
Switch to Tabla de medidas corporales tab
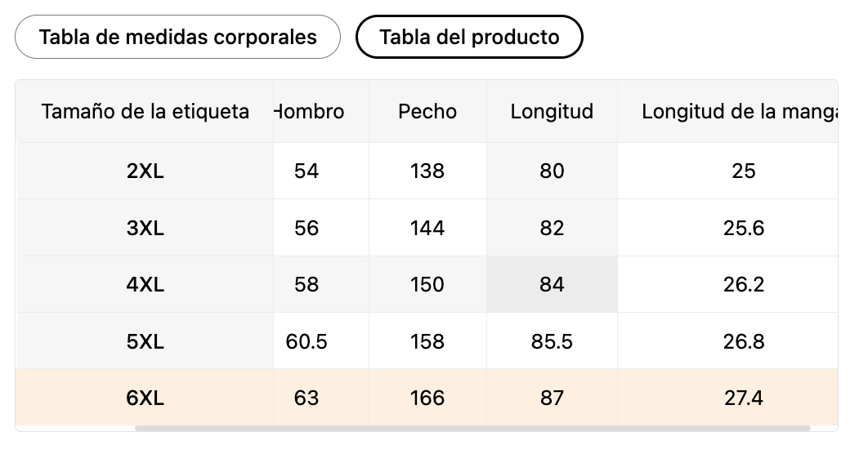point(177,37)
